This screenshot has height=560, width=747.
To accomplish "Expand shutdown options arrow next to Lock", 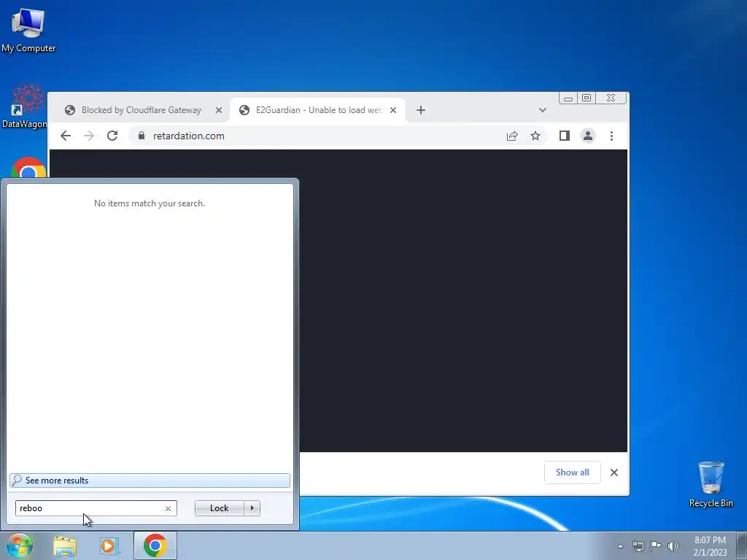I will point(252,508).
